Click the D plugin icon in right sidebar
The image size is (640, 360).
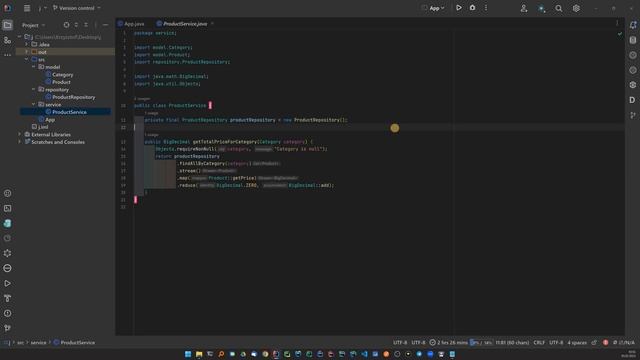[x=633, y=100]
